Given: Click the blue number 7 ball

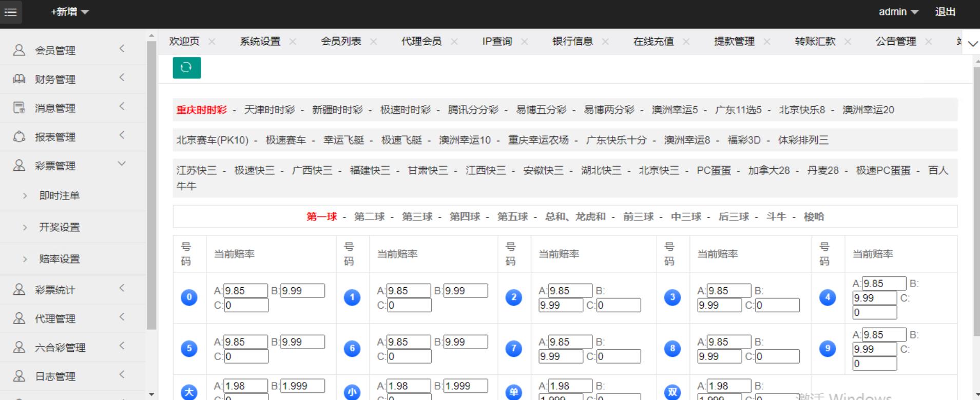Looking at the screenshot, I should pyautogui.click(x=513, y=349).
